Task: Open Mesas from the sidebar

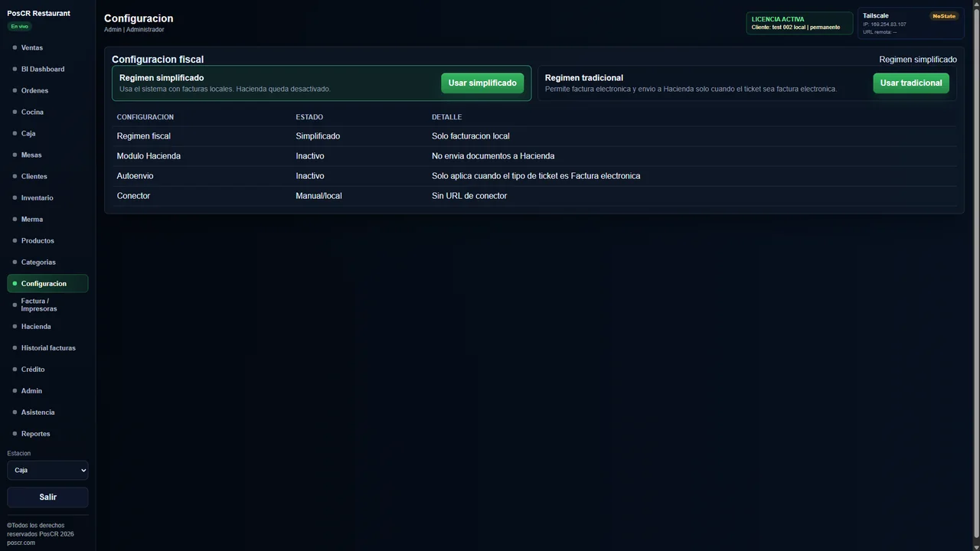Action: tap(47, 155)
